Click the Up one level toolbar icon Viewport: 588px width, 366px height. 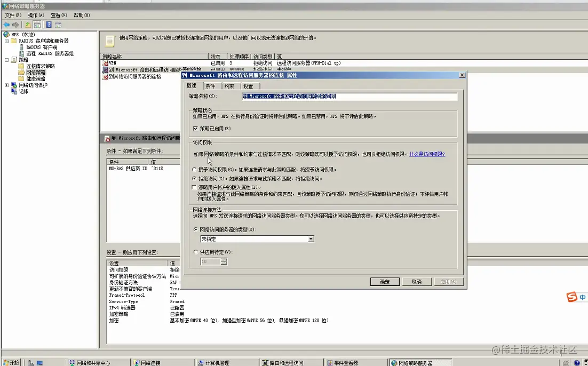28,25
